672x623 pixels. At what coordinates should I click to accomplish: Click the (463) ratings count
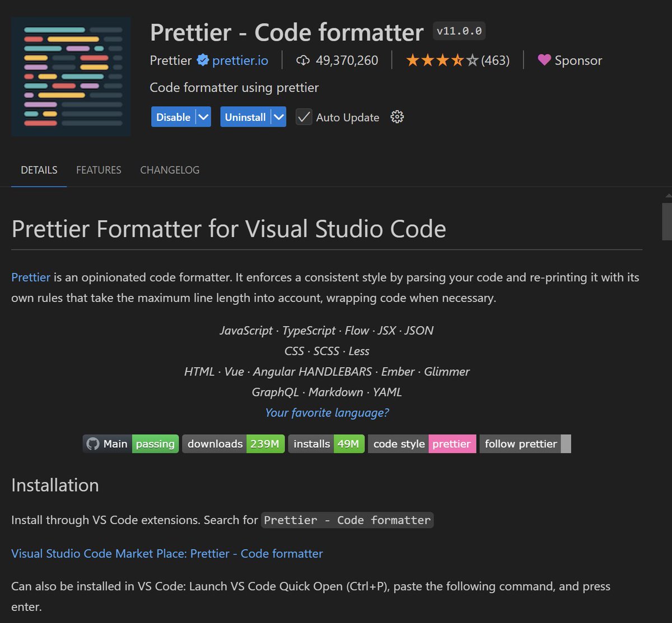pos(496,60)
